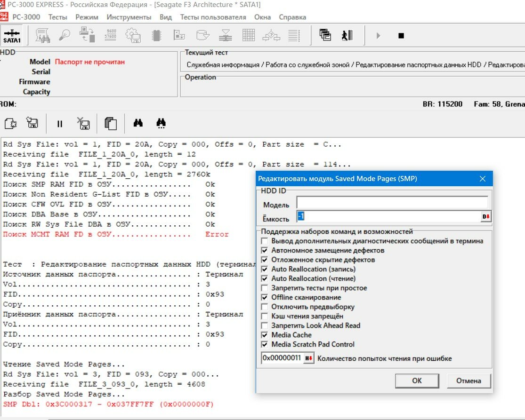
Task: Click the read retry count field 0x00000011
Action: (x=282, y=358)
